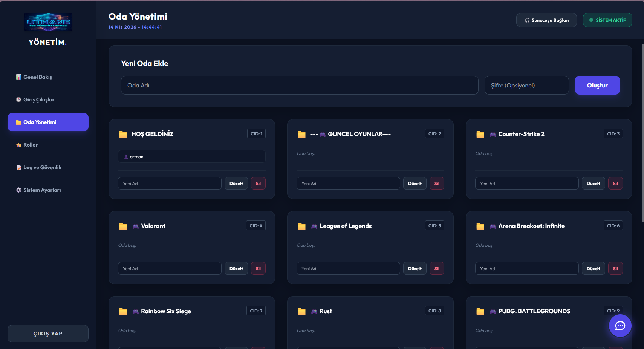The image size is (644, 349).
Task: Click Yeni Ad field in Counter-Strike 2 card
Action: click(x=527, y=183)
